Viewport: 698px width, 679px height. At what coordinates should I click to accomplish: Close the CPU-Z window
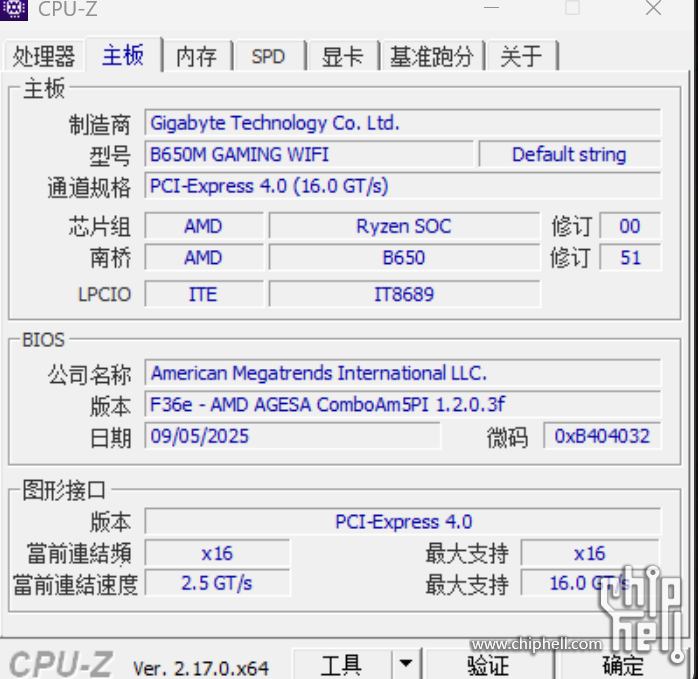click(x=653, y=8)
